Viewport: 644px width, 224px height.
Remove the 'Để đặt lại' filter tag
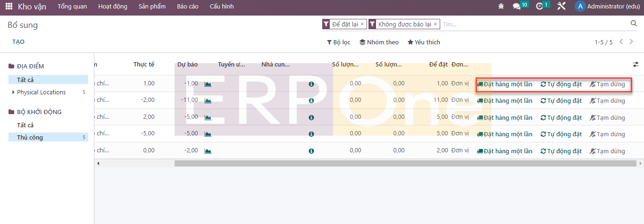pos(362,24)
